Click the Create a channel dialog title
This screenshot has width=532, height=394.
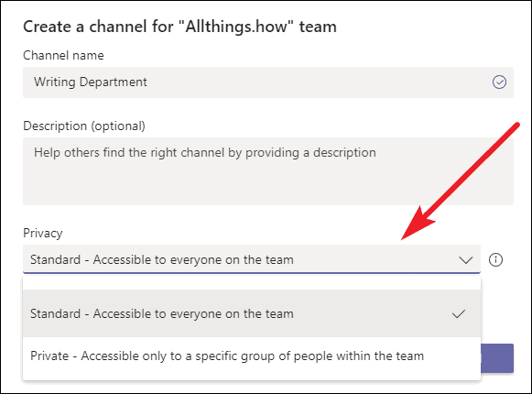pos(179,27)
